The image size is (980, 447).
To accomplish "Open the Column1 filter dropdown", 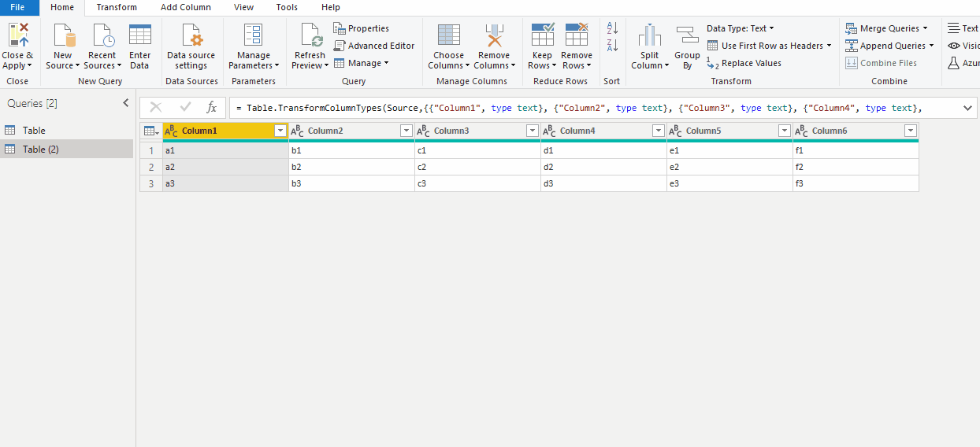I will pyautogui.click(x=280, y=131).
